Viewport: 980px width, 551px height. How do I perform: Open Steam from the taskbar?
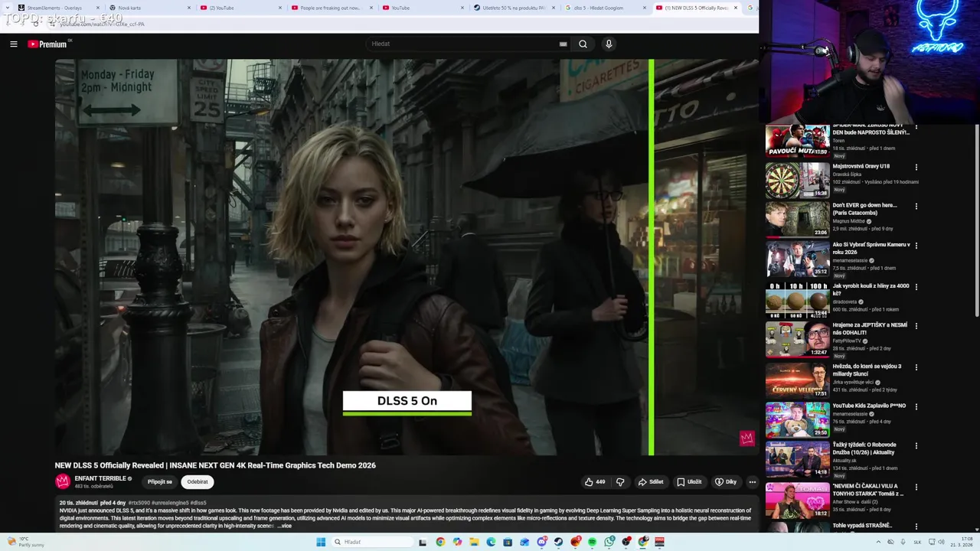558,542
